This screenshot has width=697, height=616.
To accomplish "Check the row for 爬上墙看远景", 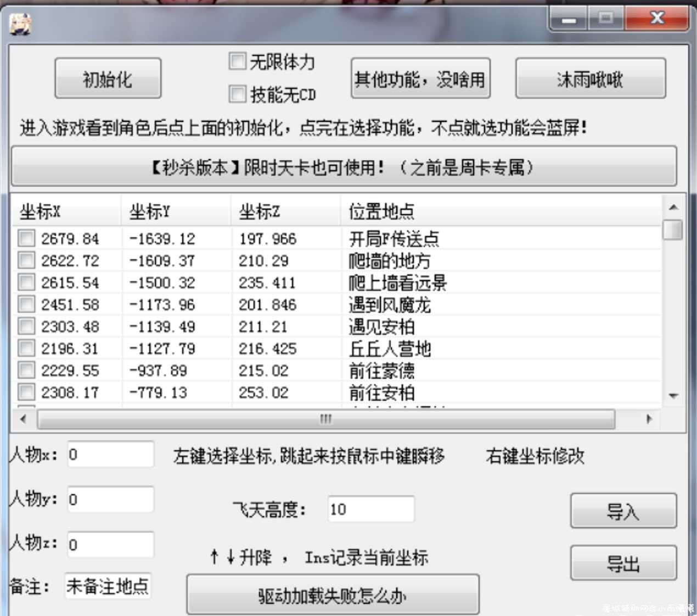I will [26, 282].
